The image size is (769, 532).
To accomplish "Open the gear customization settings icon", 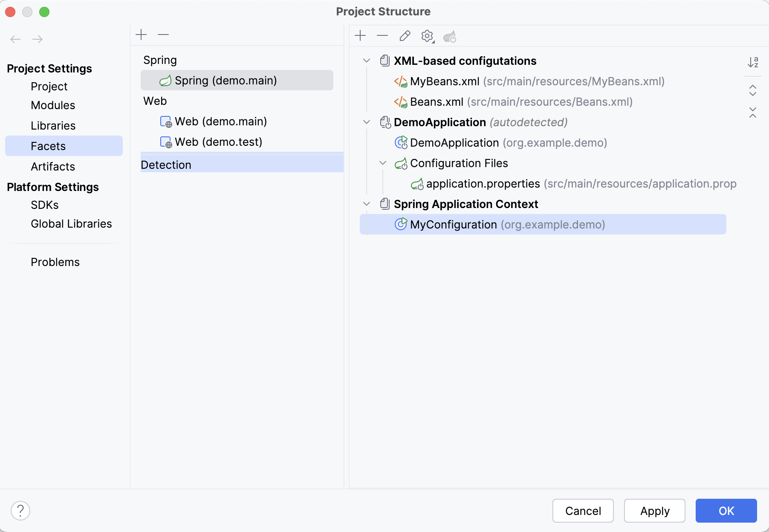I will tap(427, 36).
